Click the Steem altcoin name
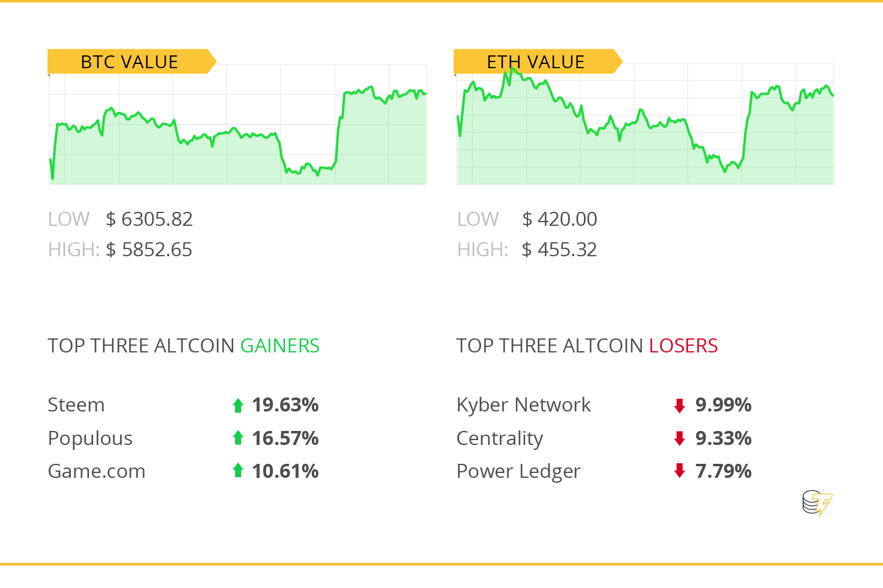Screen dimensions: 883x588 pyautogui.click(x=76, y=405)
